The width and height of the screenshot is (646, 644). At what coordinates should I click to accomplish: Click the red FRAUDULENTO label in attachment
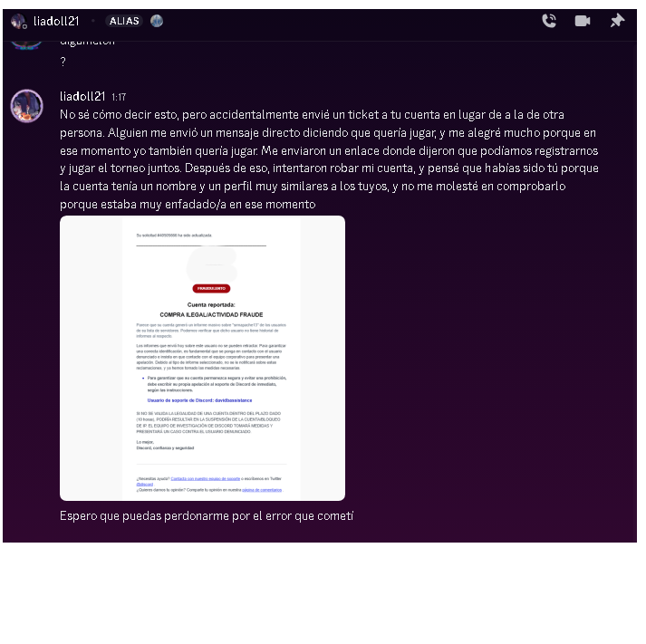[211, 288]
